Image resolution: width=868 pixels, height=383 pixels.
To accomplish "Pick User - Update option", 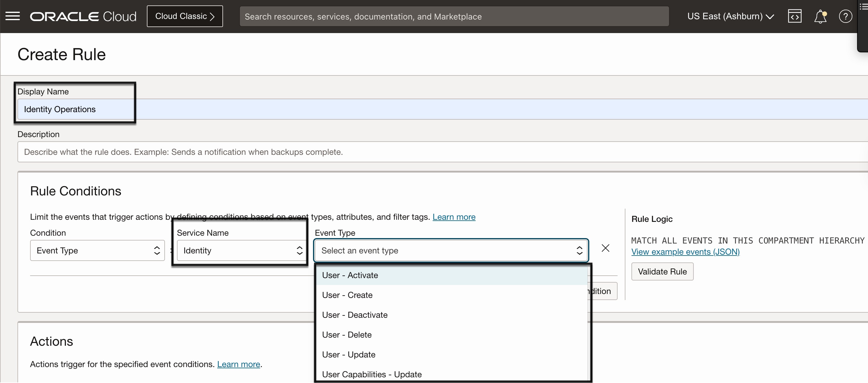I will pos(349,355).
